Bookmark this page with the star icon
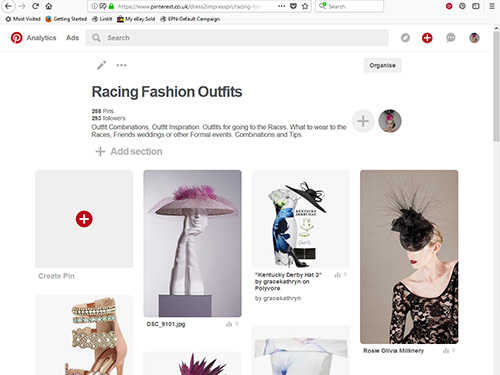 (305, 6)
